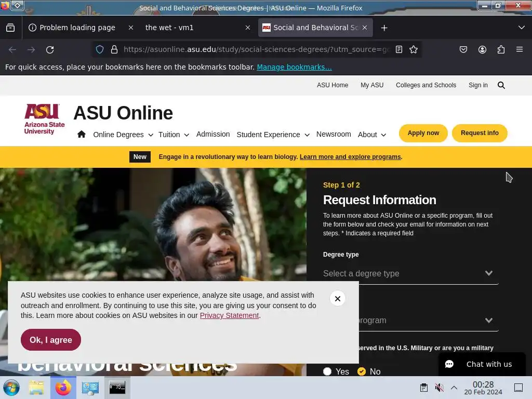Reload the current page

[x=50, y=50]
